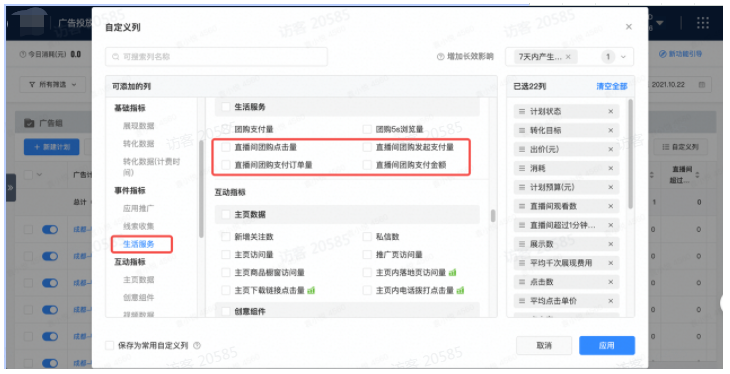The width and height of the screenshot is (730, 374).
Task: Click the category list scrollbar
Action: coord(201,189)
